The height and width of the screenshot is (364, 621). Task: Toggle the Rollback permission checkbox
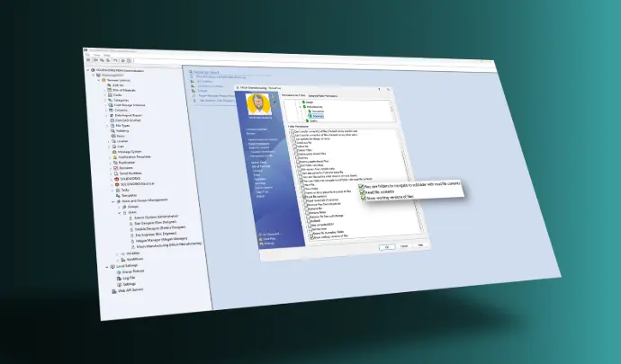pos(310,221)
